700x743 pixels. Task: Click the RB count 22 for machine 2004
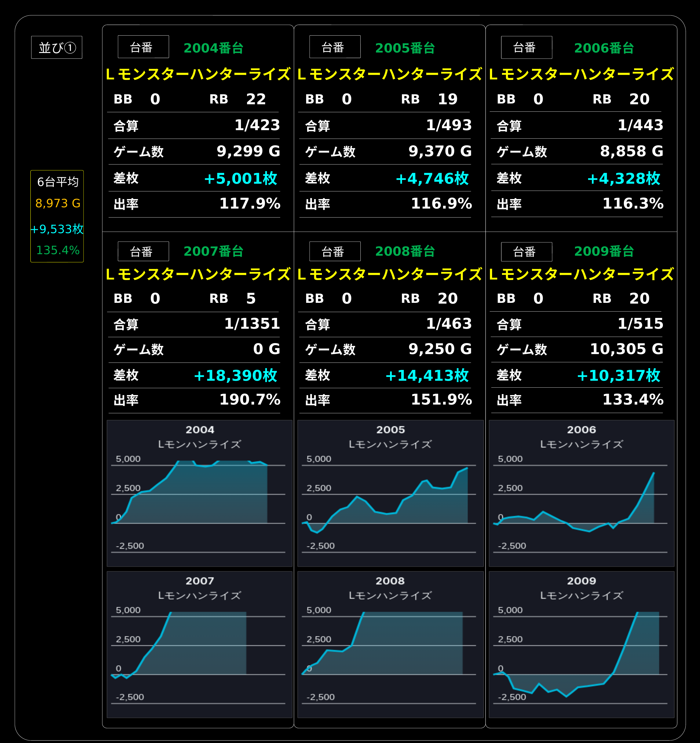256,99
